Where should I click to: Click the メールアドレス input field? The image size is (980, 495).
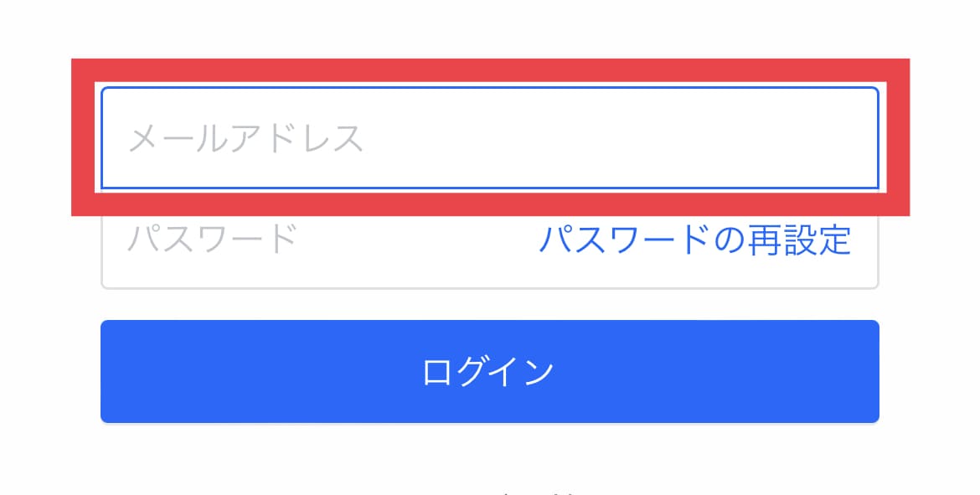(x=490, y=137)
